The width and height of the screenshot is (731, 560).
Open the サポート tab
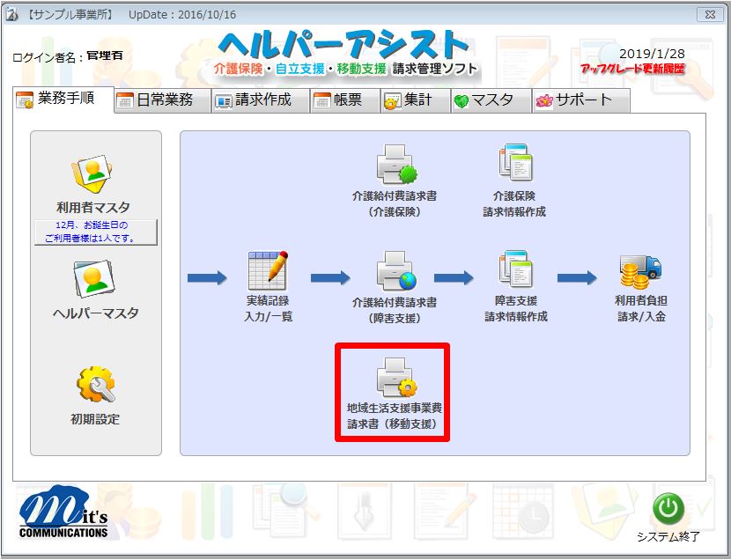click(581, 100)
